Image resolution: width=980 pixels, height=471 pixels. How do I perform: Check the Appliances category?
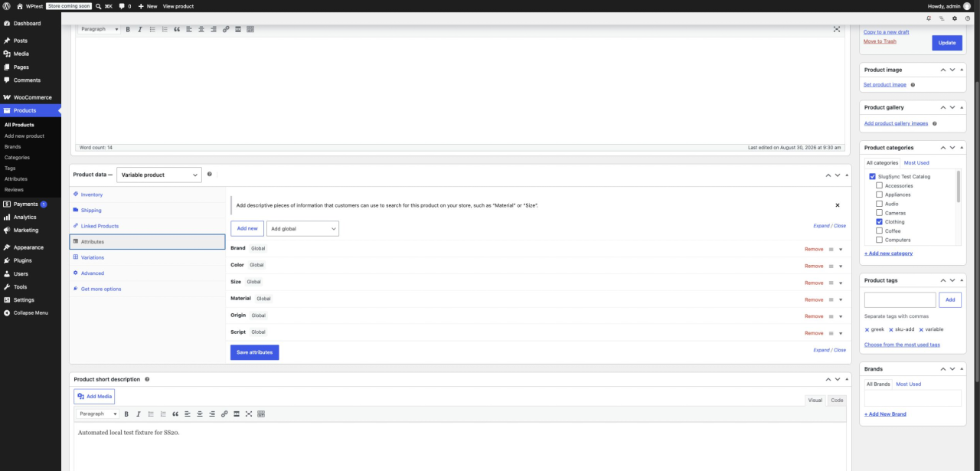pyautogui.click(x=879, y=195)
